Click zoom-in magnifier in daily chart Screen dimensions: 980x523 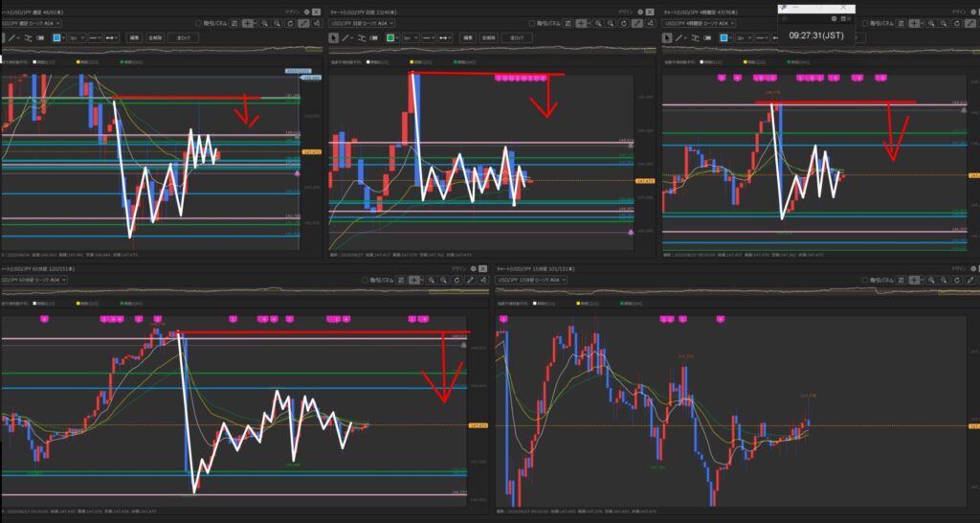[x=598, y=23]
